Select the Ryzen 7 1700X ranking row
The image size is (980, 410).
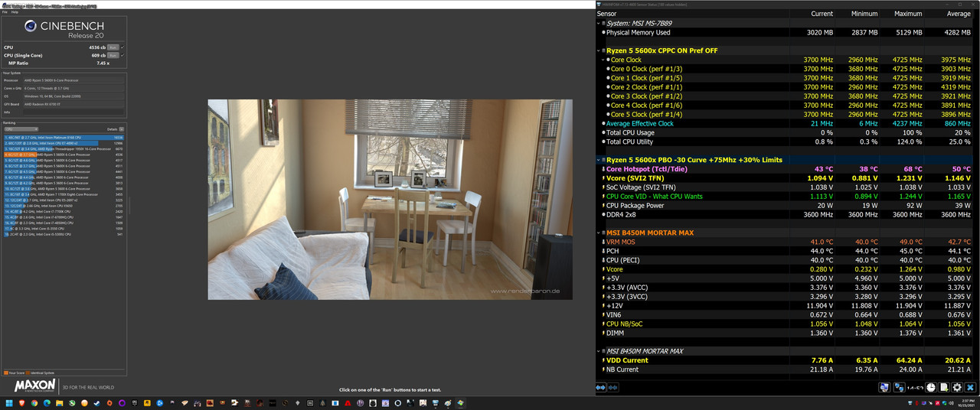click(x=64, y=194)
